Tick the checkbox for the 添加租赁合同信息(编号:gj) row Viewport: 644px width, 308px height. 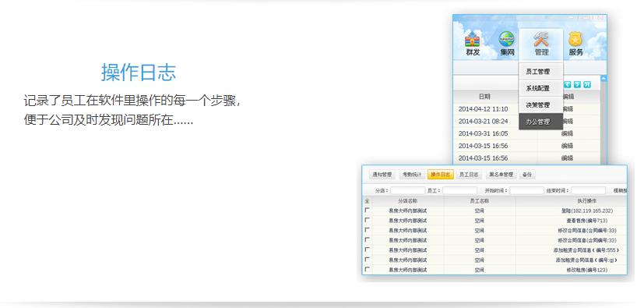point(368,260)
